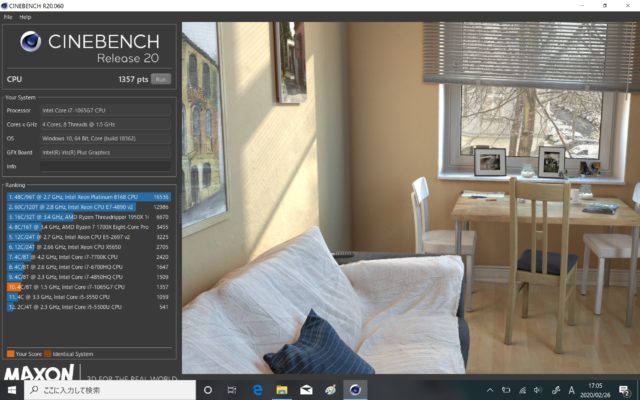Click the pen/link tray icon
This screenshot has width=640, height=400.
(x=556, y=390)
